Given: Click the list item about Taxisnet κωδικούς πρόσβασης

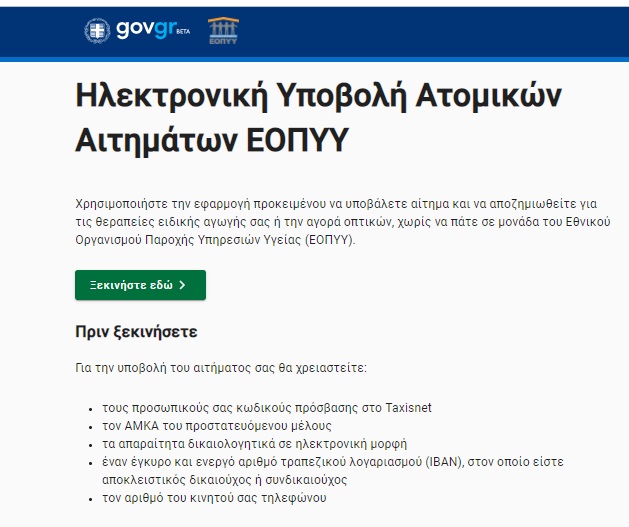Looking at the screenshot, I should pos(267,408).
